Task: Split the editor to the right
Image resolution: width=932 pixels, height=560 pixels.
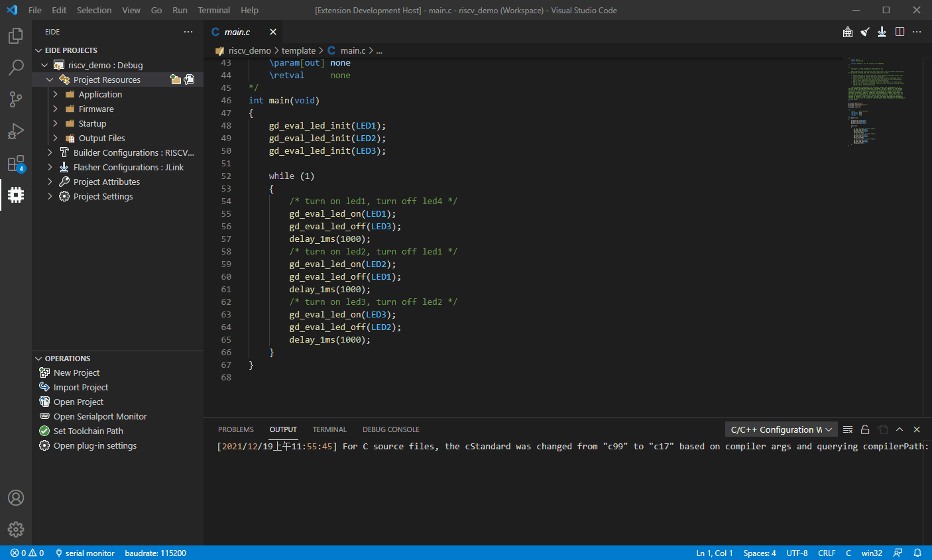Action: coord(900,32)
